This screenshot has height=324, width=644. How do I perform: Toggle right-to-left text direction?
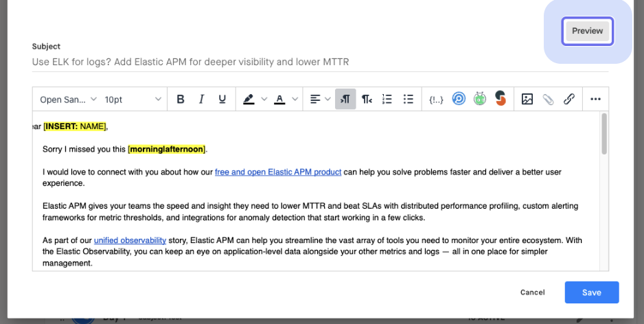point(367,100)
